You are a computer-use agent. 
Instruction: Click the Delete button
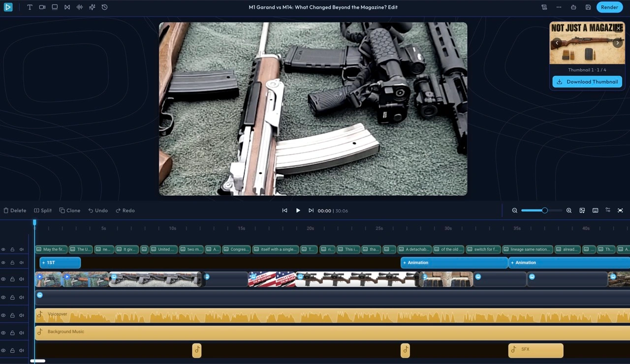[15, 211]
